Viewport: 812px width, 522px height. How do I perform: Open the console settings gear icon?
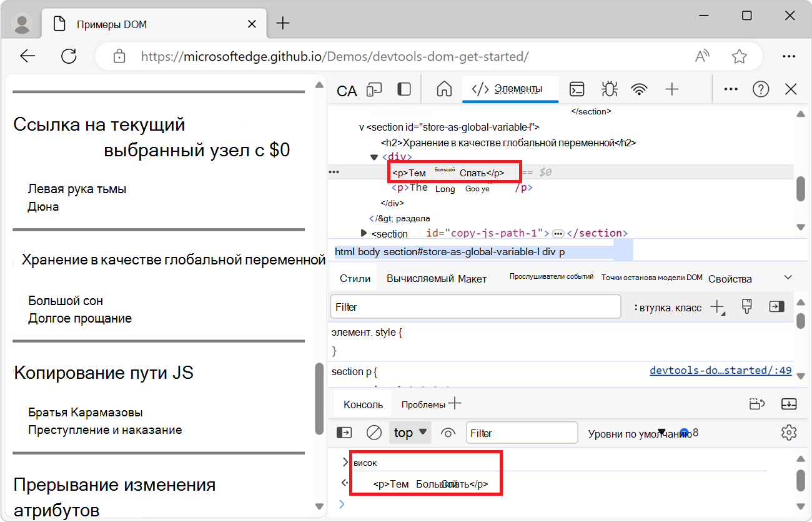tap(789, 432)
